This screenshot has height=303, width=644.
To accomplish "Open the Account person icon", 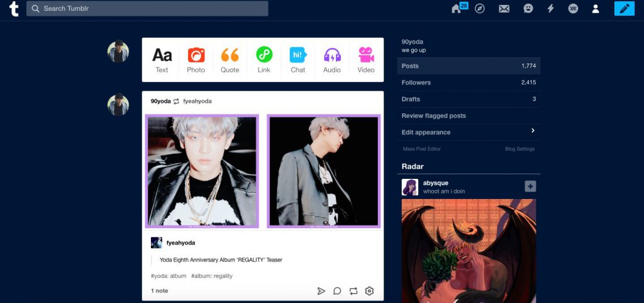I will click(596, 9).
